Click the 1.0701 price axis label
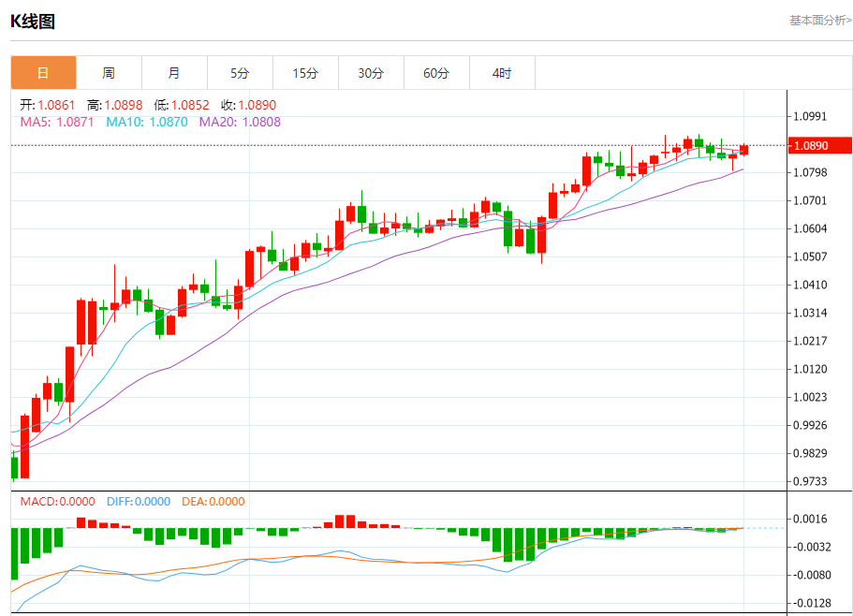Viewport: 853px width, 616px height. coord(810,200)
